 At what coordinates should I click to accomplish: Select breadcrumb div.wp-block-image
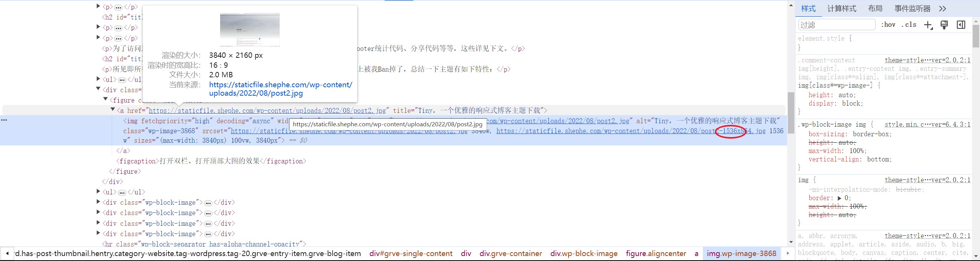click(584, 253)
